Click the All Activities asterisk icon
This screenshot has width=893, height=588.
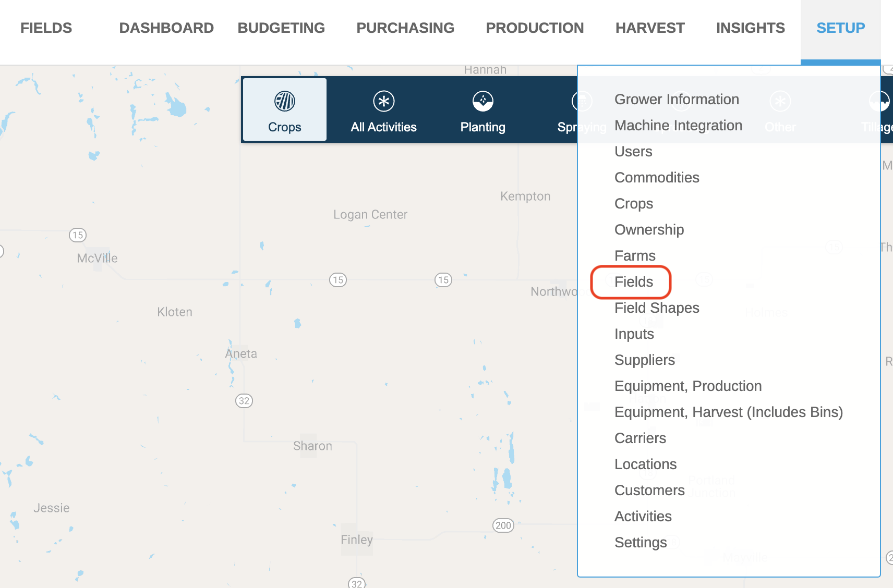(x=384, y=101)
